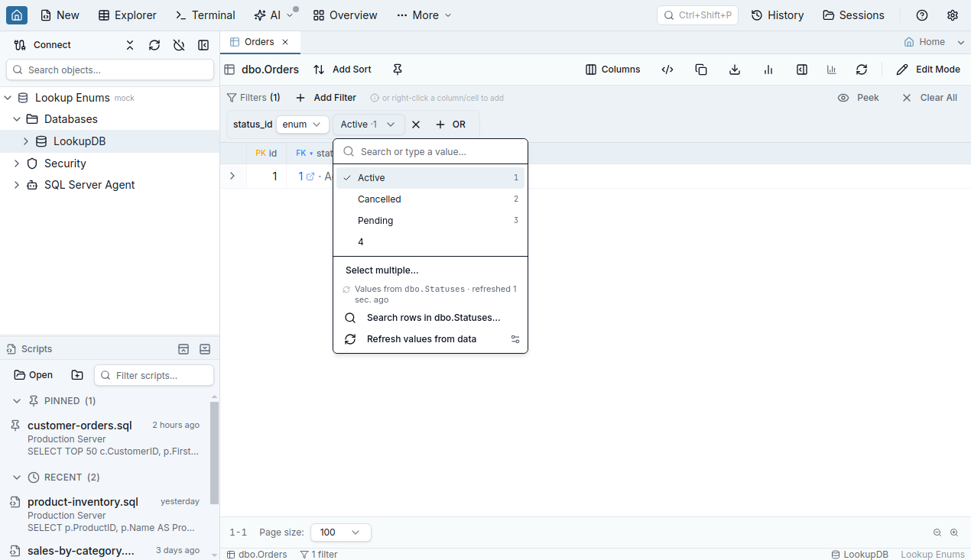This screenshot has width=971, height=560.
Task: Click the view SQL code icon
Action: [x=667, y=70]
